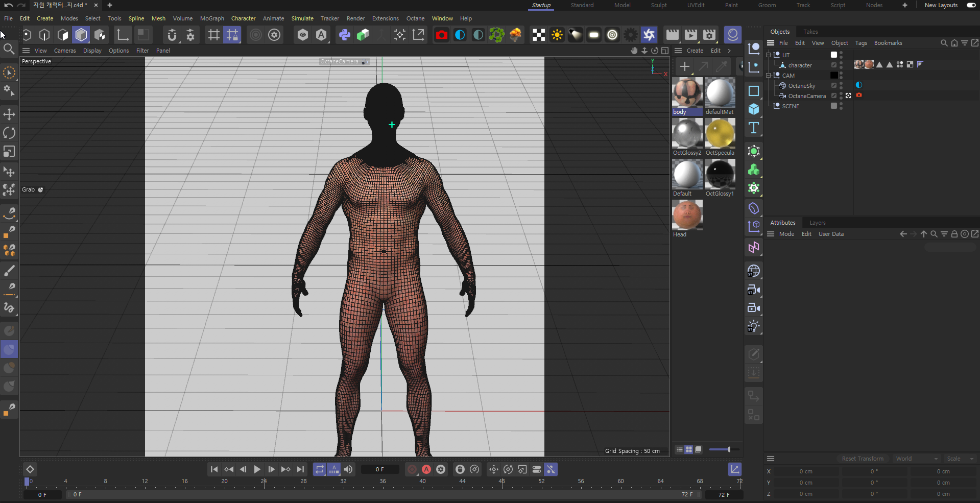
Task: Click the Python script icon in toolbar
Action: (x=345, y=35)
